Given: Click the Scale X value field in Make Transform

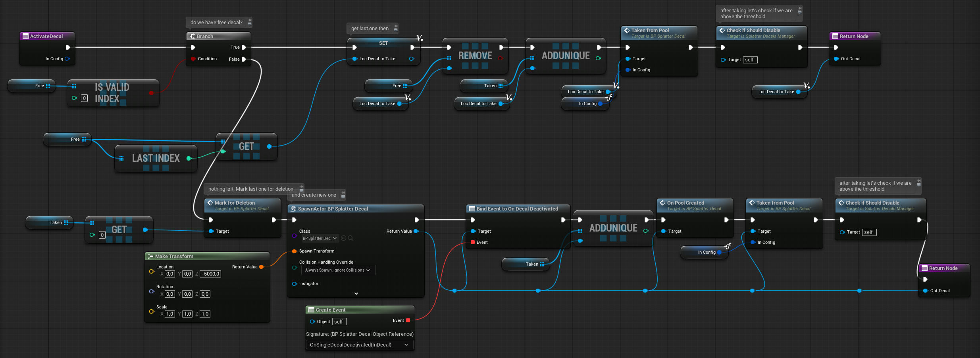Looking at the screenshot, I should tap(169, 314).
